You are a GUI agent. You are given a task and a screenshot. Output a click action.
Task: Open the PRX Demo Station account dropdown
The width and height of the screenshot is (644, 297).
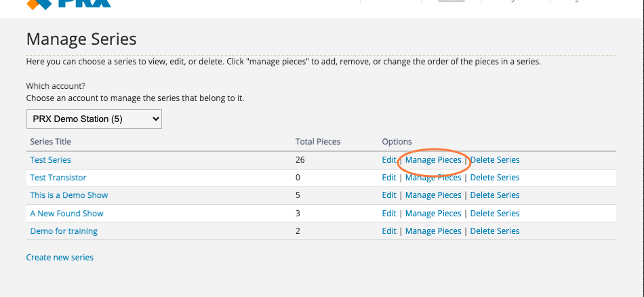click(94, 119)
